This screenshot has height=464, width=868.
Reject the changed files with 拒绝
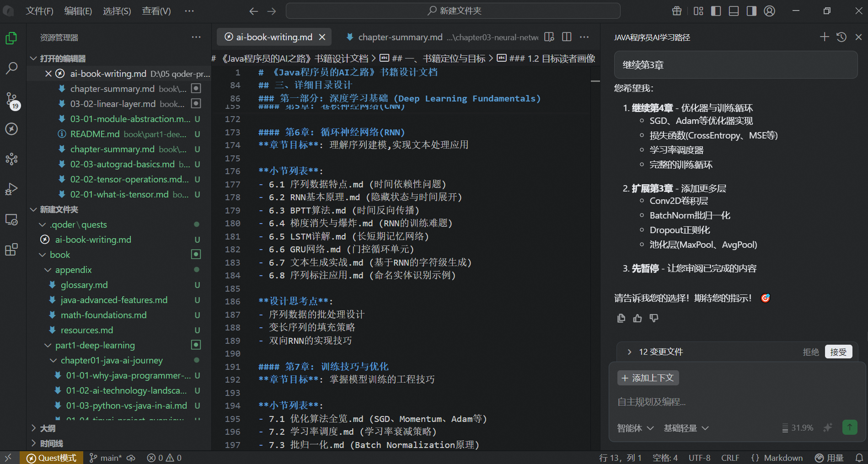811,352
